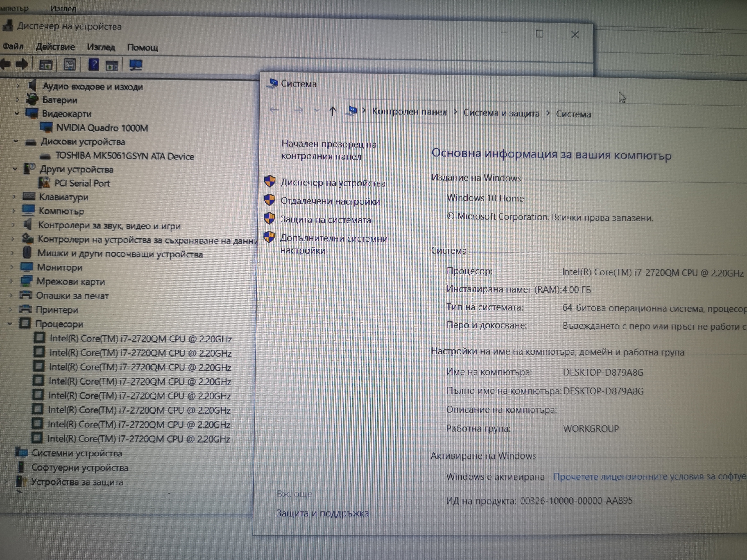Open the Файл menu
Image resolution: width=747 pixels, height=560 pixels.
click(x=13, y=46)
